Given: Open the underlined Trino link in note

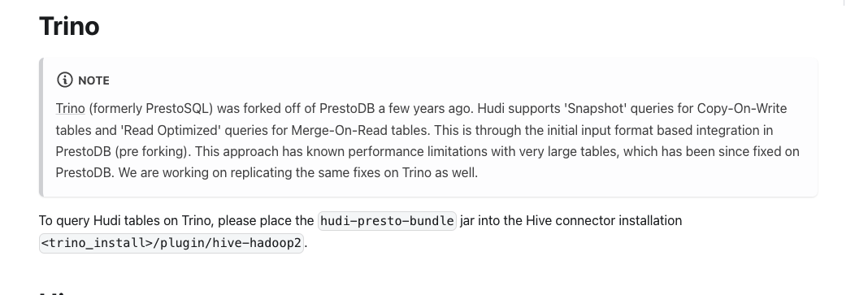Looking at the screenshot, I should [71, 108].
